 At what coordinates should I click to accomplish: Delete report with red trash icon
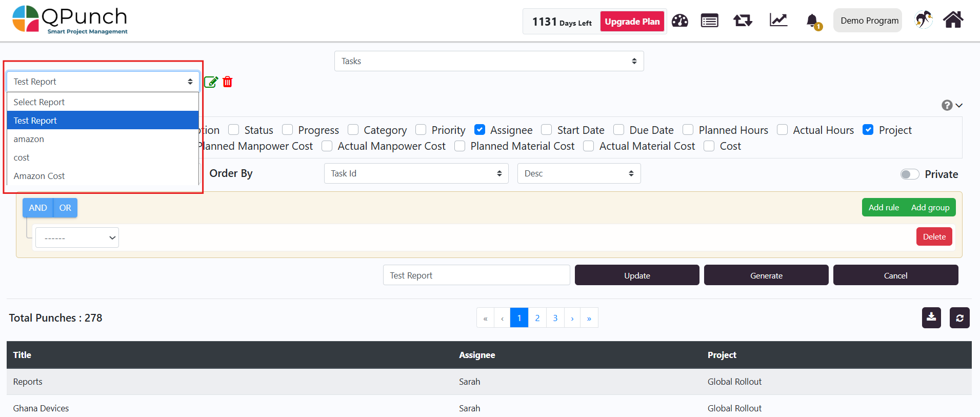click(x=228, y=82)
